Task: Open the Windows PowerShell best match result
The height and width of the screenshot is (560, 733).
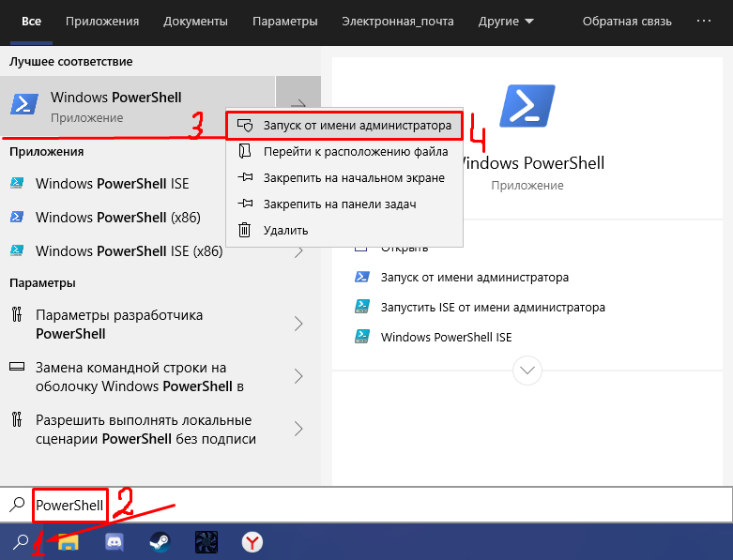Action: [x=138, y=106]
